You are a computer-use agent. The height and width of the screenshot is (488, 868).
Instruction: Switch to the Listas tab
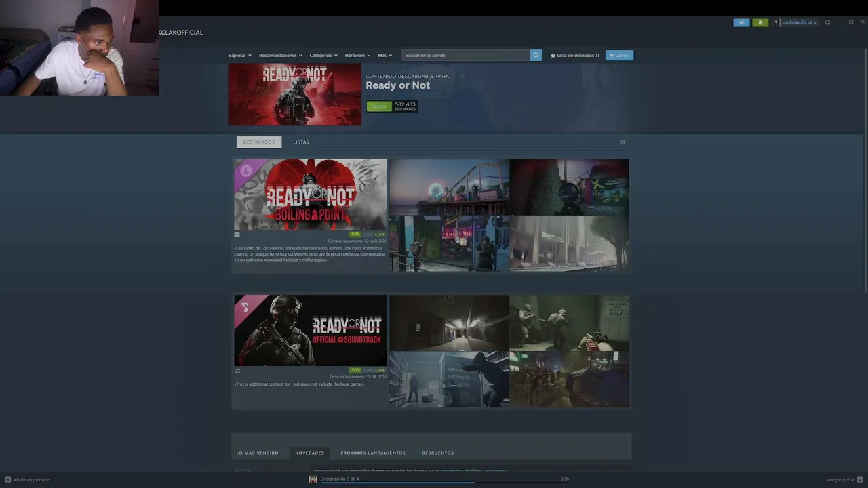[301, 142]
